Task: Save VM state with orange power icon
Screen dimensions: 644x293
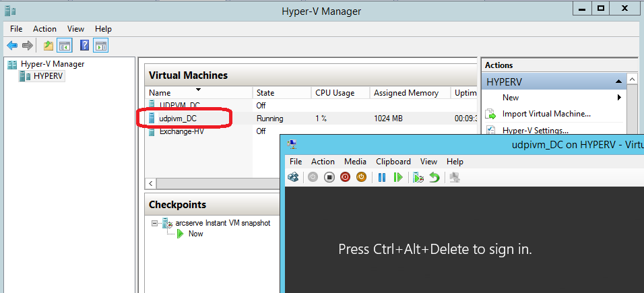Action: 361,178
